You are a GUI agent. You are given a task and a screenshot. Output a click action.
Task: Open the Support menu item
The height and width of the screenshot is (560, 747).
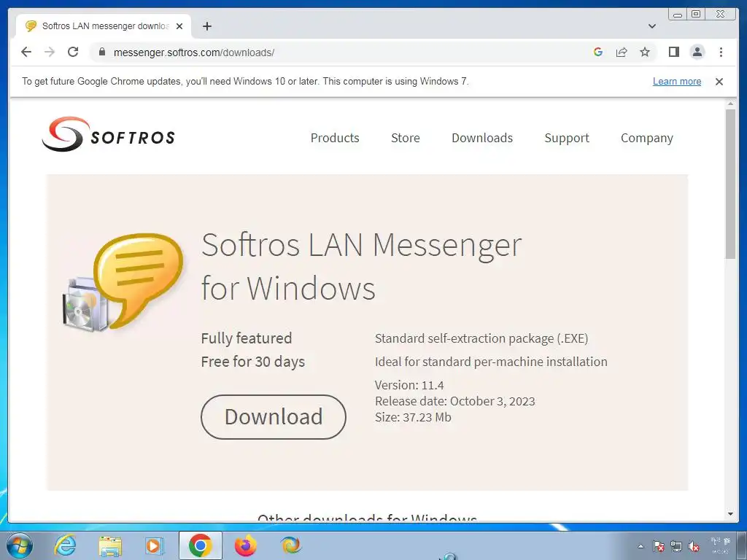567,138
